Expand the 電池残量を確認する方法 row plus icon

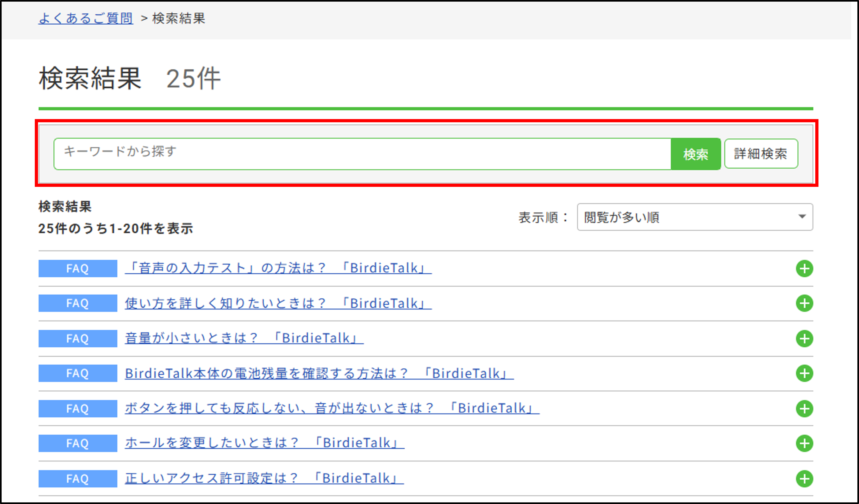(804, 373)
